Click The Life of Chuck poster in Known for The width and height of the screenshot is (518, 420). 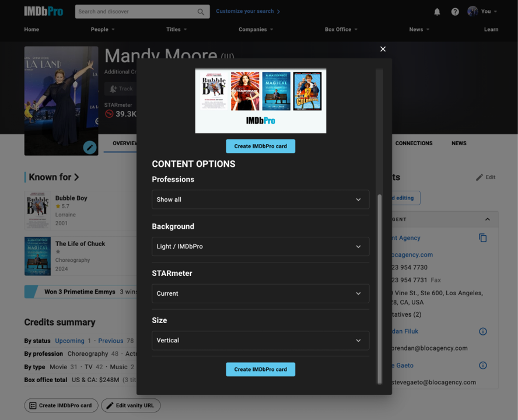tap(37, 256)
